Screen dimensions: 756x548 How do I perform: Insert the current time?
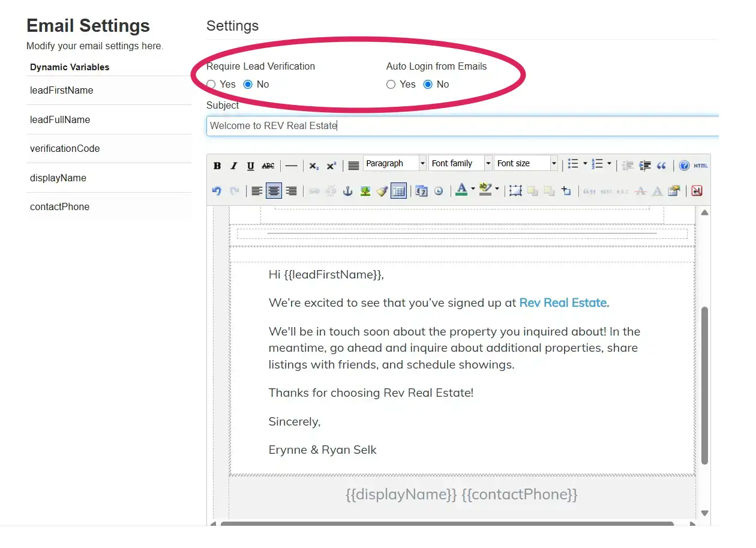tap(439, 191)
